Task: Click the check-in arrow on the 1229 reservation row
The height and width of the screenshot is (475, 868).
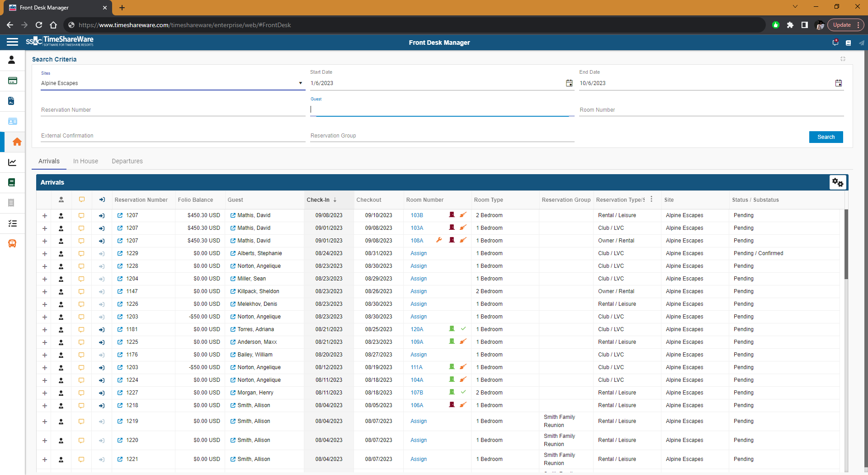Action: [101, 253]
